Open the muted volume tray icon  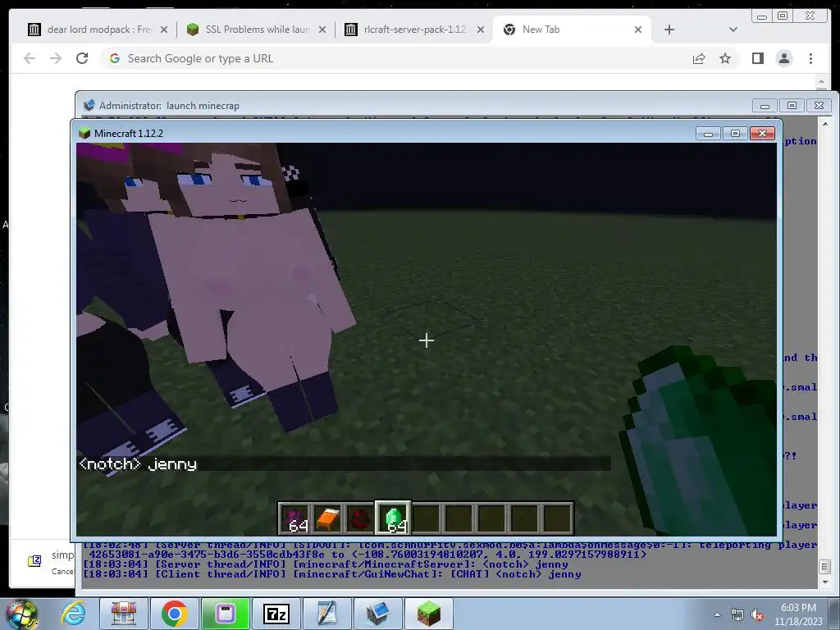[x=757, y=614]
